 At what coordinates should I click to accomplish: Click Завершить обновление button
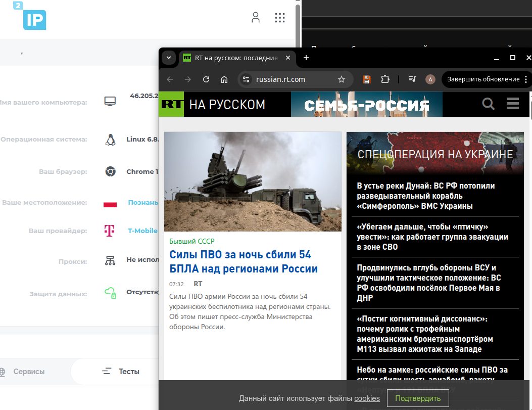click(x=483, y=79)
